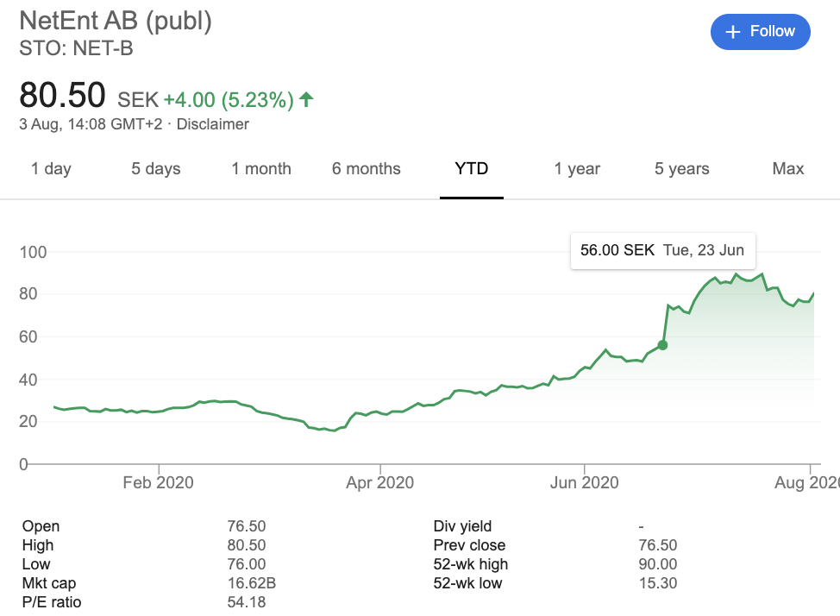The image size is (840, 616).
Task: Switch to the 1 day tab
Action: (x=51, y=169)
